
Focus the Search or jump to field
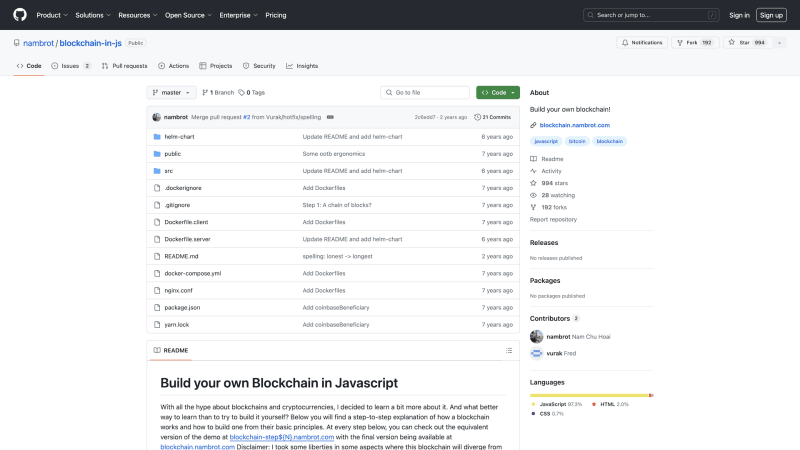point(651,15)
